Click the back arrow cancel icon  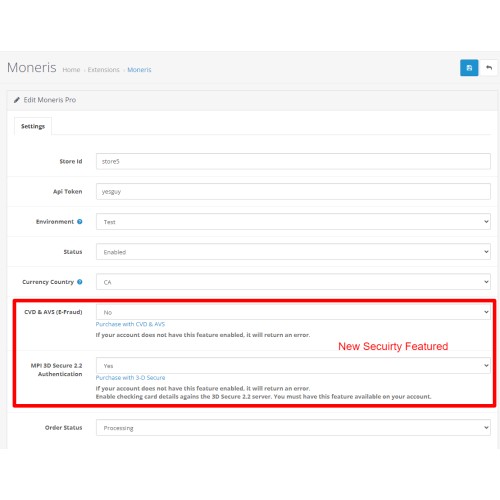(489, 68)
